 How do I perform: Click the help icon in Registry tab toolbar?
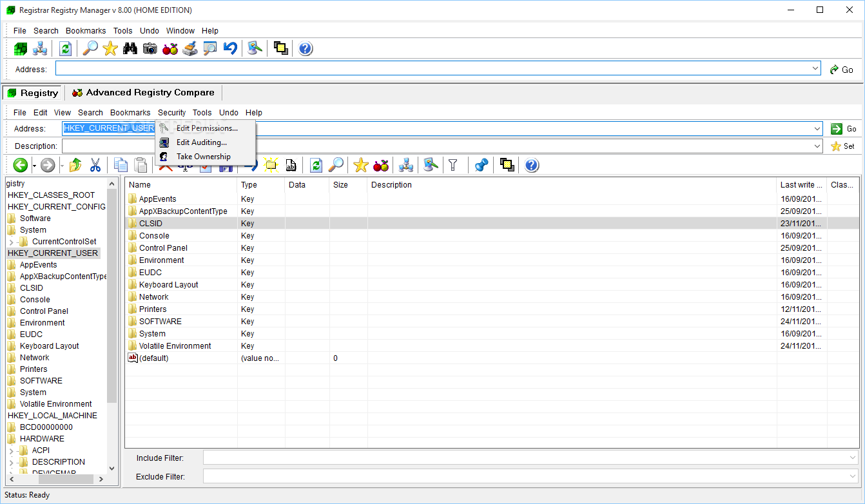(x=531, y=165)
